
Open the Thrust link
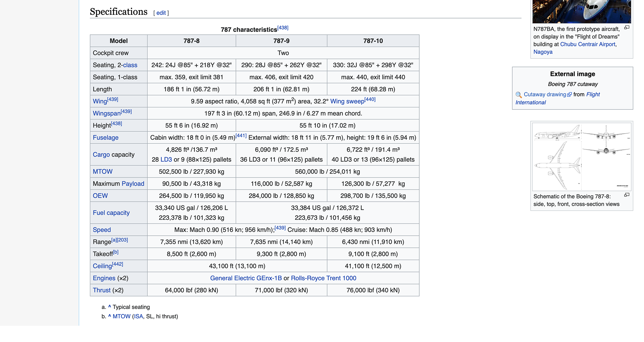point(102,290)
